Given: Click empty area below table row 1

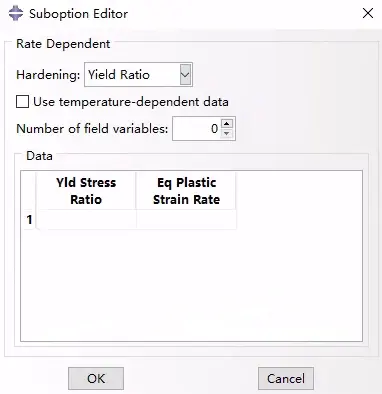Looking at the screenshot, I should [x=191, y=285].
